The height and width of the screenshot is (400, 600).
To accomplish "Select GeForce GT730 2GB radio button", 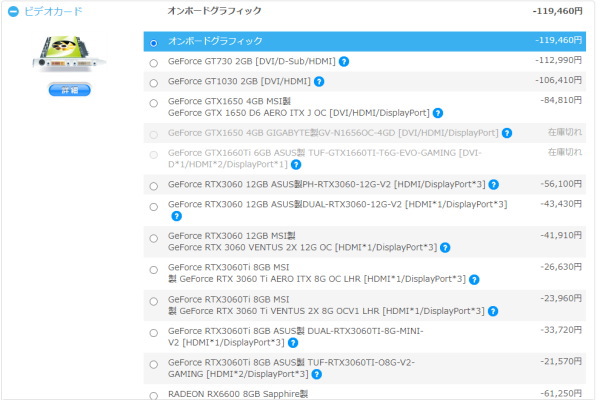I will (154, 63).
